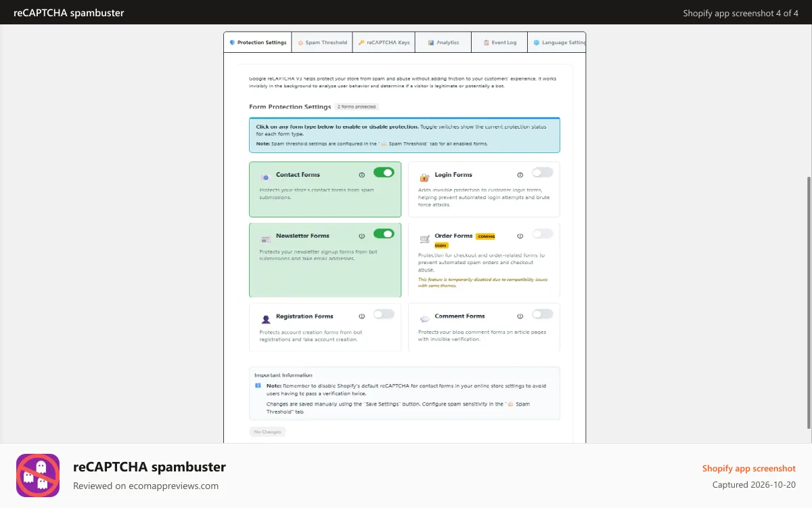The width and height of the screenshot is (812, 508).
Task: Turn on the Comment Forms protection switch
Action: pyautogui.click(x=542, y=314)
